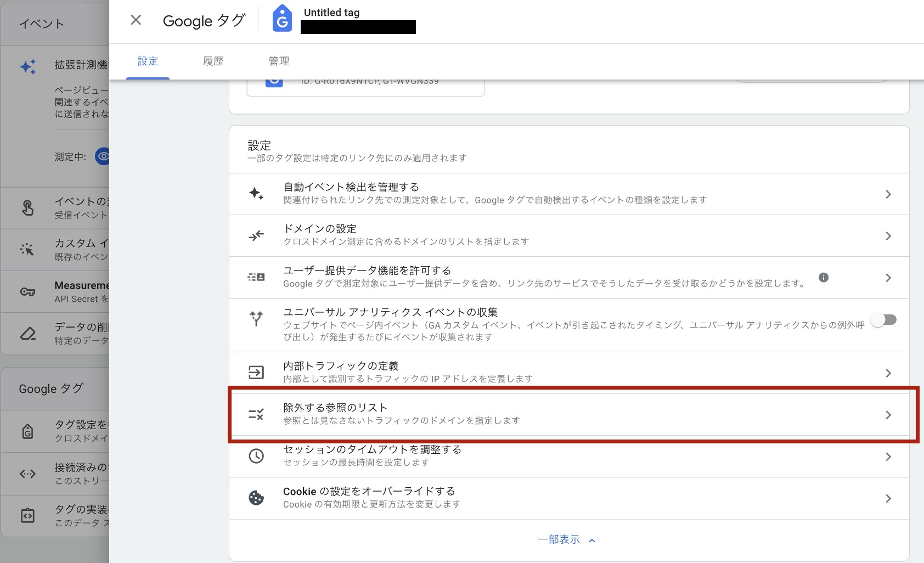Click sparkle icon for 自動イベント検出を管理する

[256, 194]
